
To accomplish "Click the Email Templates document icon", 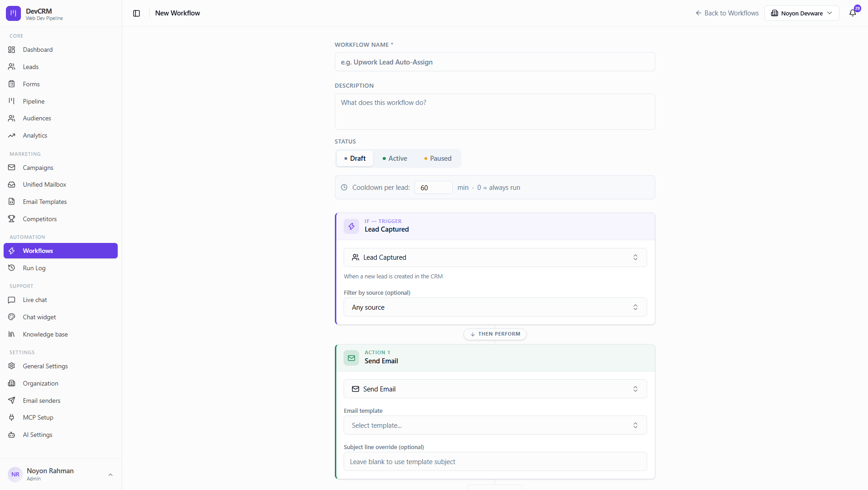I will (x=12, y=202).
